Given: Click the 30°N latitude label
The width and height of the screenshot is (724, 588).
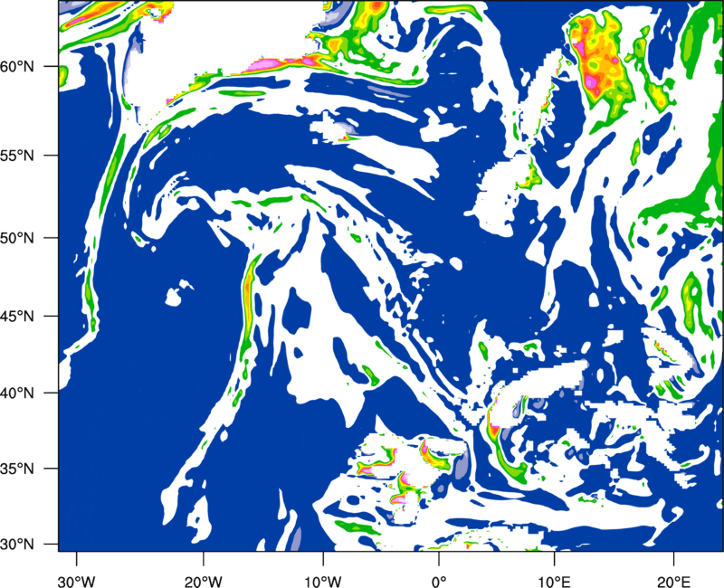Looking at the screenshot, I should [17, 545].
